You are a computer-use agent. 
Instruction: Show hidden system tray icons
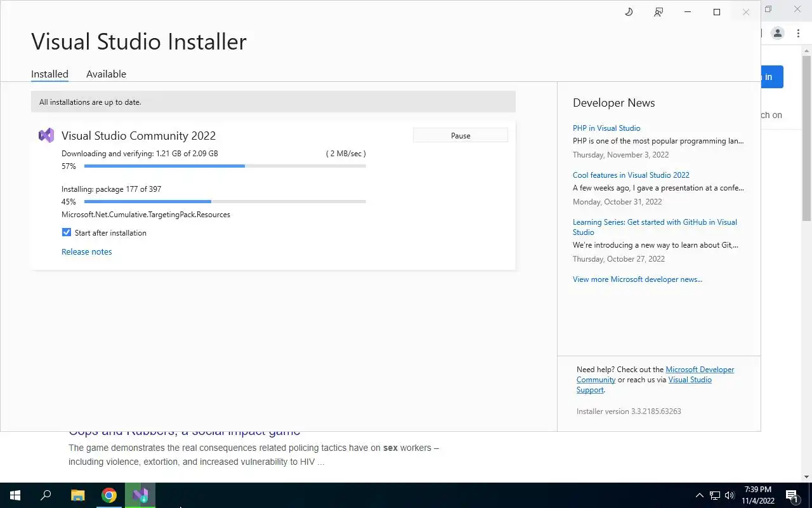700,495
